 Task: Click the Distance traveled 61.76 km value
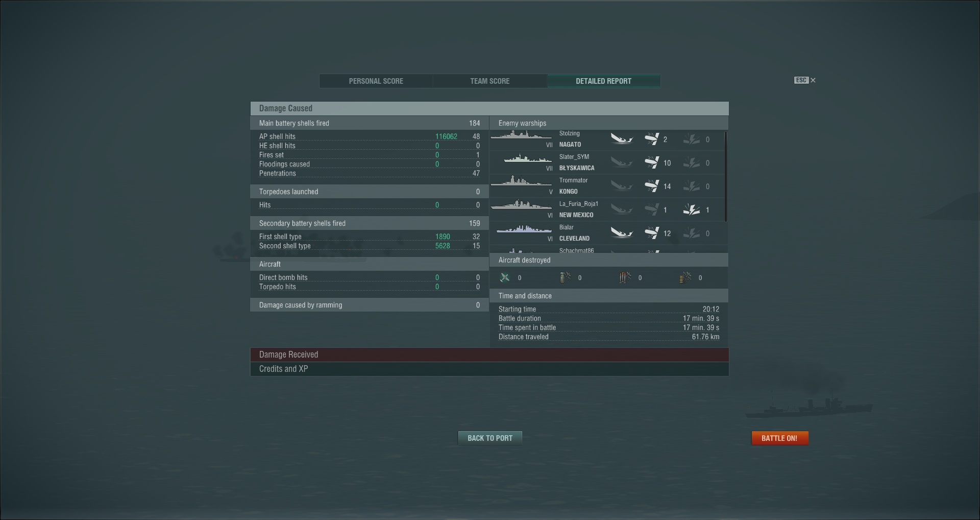[705, 337]
